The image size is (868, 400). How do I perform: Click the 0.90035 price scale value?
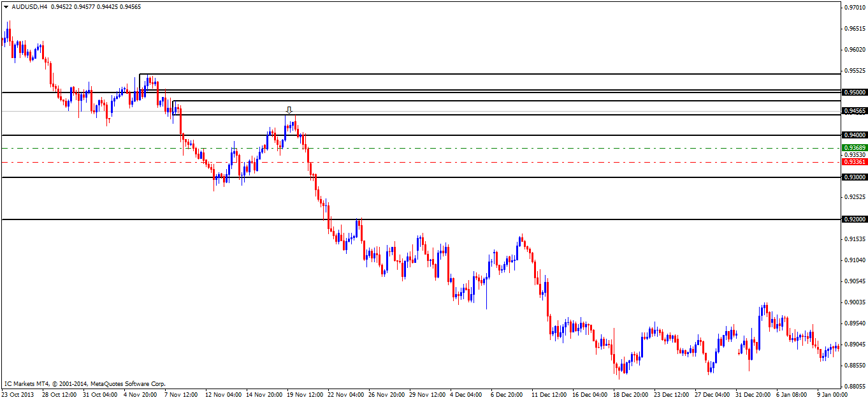(x=855, y=302)
